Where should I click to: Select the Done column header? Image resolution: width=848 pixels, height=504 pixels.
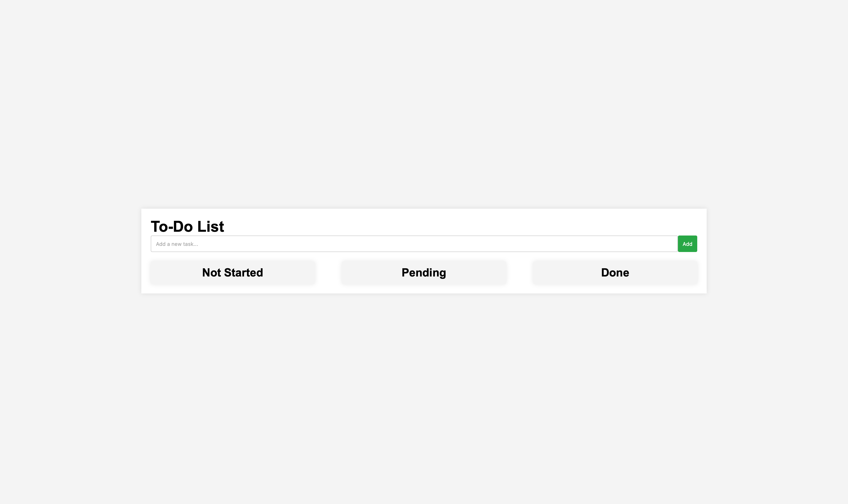click(615, 272)
